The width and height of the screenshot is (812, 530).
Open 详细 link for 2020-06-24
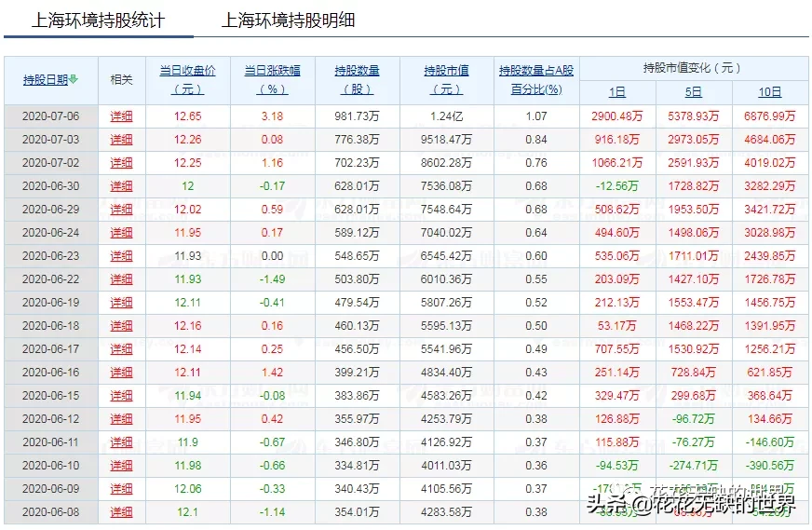pos(121,233)
